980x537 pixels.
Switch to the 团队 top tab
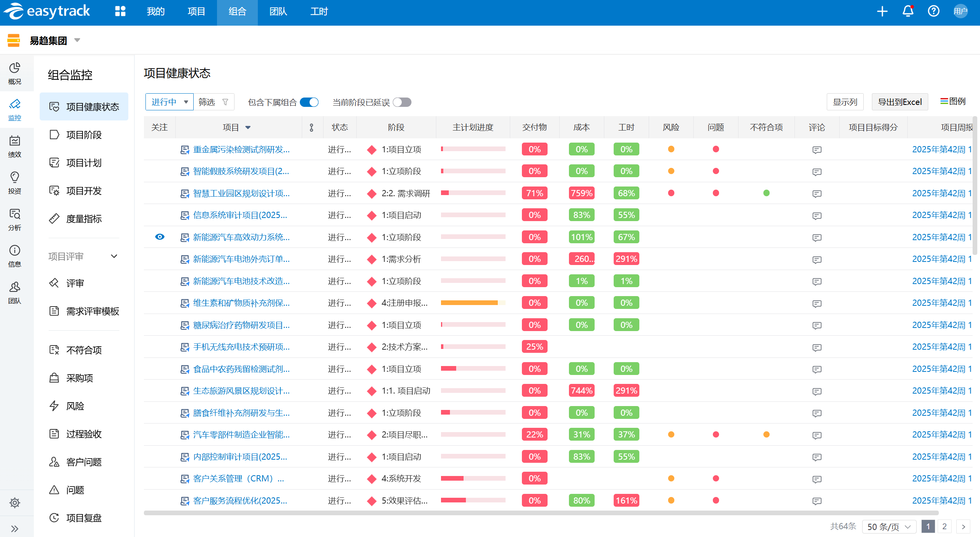click(278, 12)
